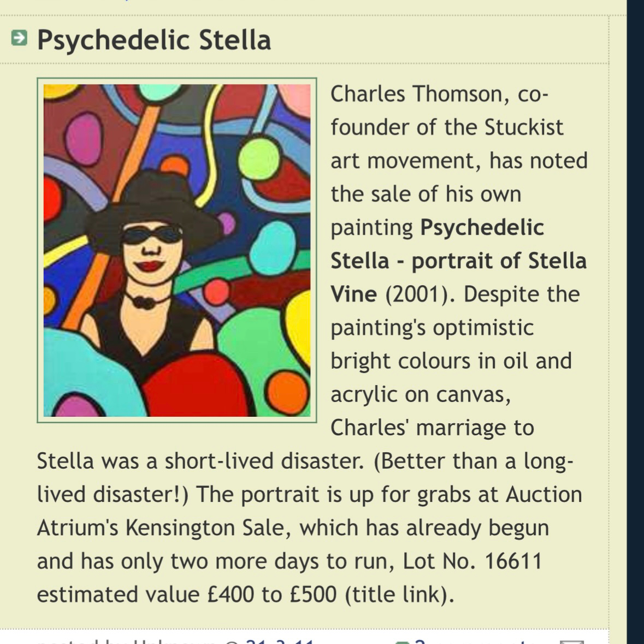Click the black necklace in the portrait
This screenshot has width=644, height=644.
pos(145,301)
